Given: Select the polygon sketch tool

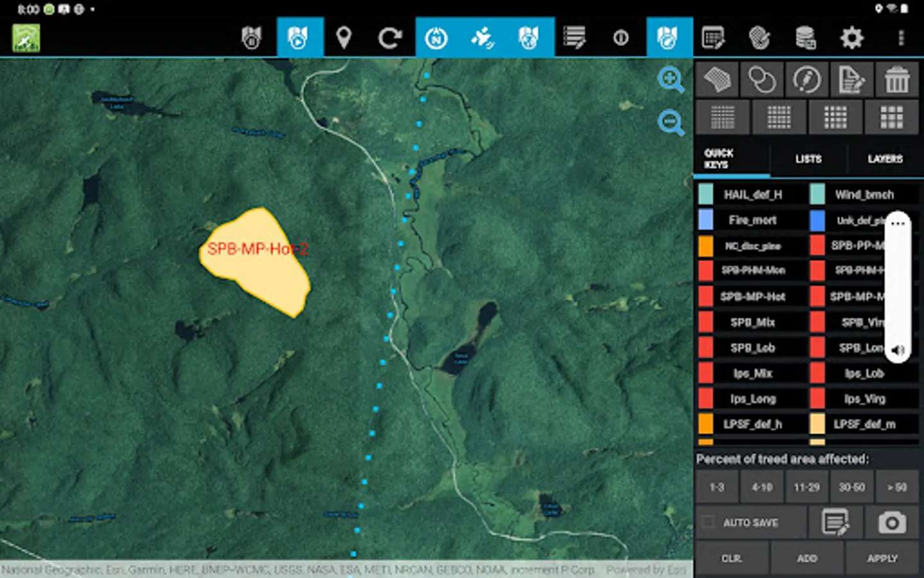Looking at the screenshot, I should (x=717, y=80).
